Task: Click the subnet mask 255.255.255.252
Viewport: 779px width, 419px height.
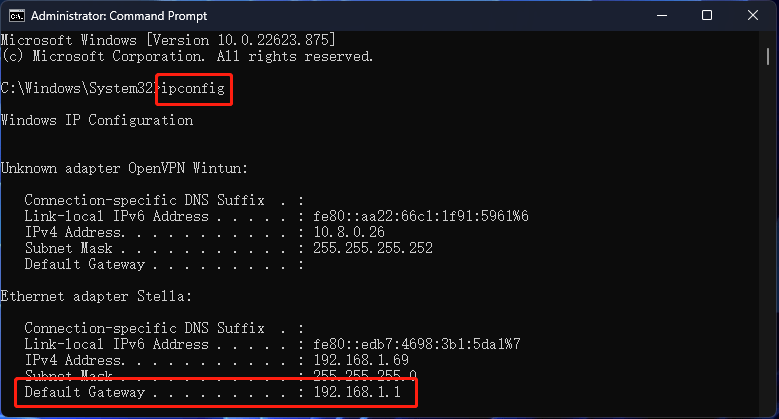Action: [371, 248]
